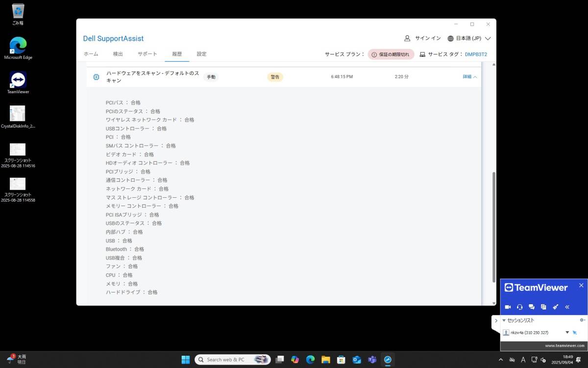Open File Explorer from the taskbar
Viewport: 588px width, 368px height.
pos(326,360)
